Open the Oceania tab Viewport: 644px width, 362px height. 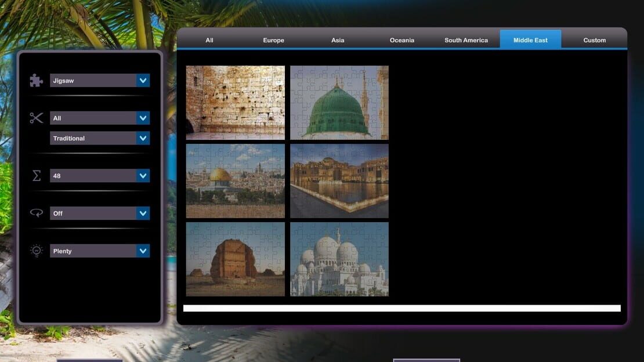click(401, 40)
